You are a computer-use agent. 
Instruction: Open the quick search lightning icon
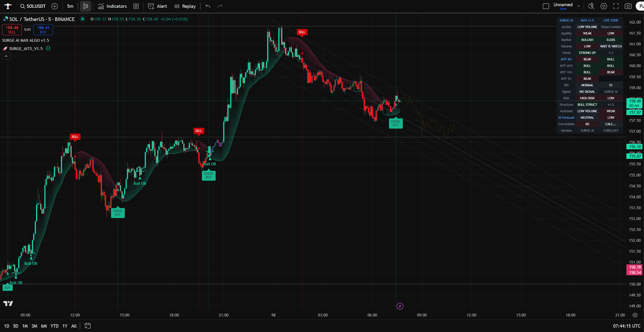[x=591, y=6]
